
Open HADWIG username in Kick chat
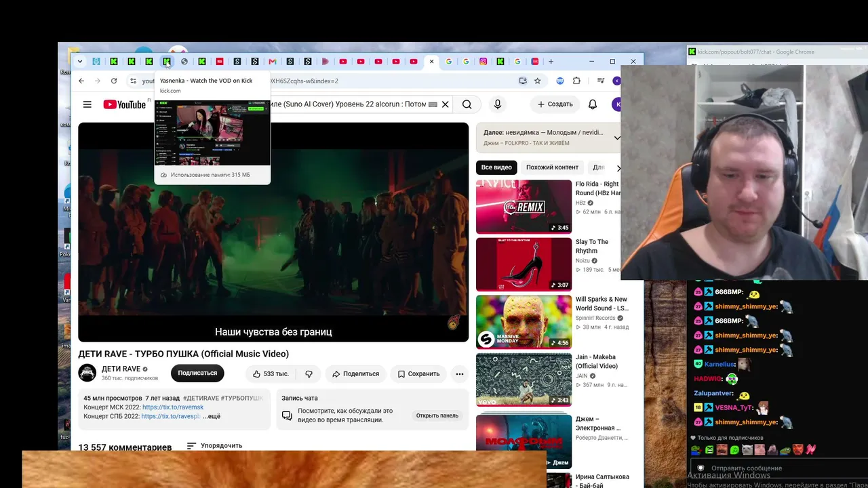(709, 379)
